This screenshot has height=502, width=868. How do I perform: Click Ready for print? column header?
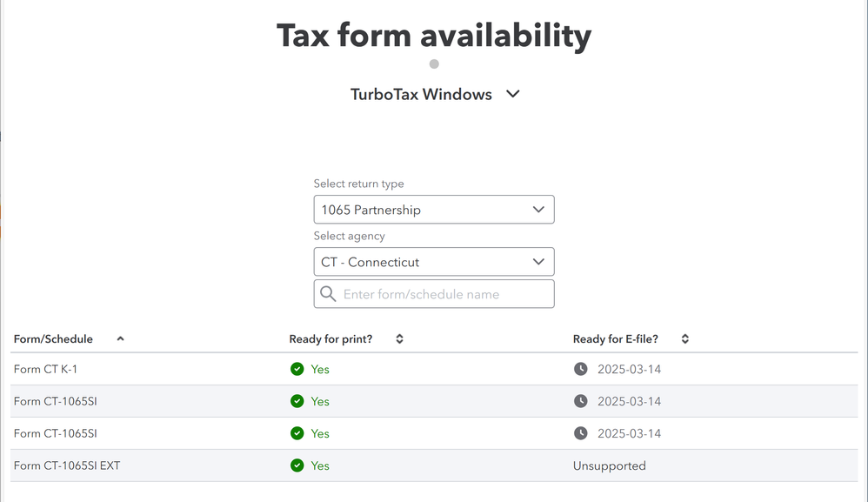[x=331, y=338]
